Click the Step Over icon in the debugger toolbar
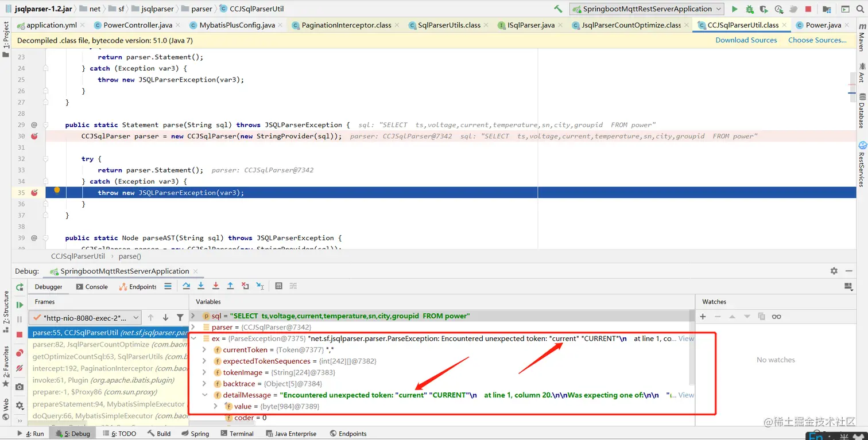 [186, 286]
